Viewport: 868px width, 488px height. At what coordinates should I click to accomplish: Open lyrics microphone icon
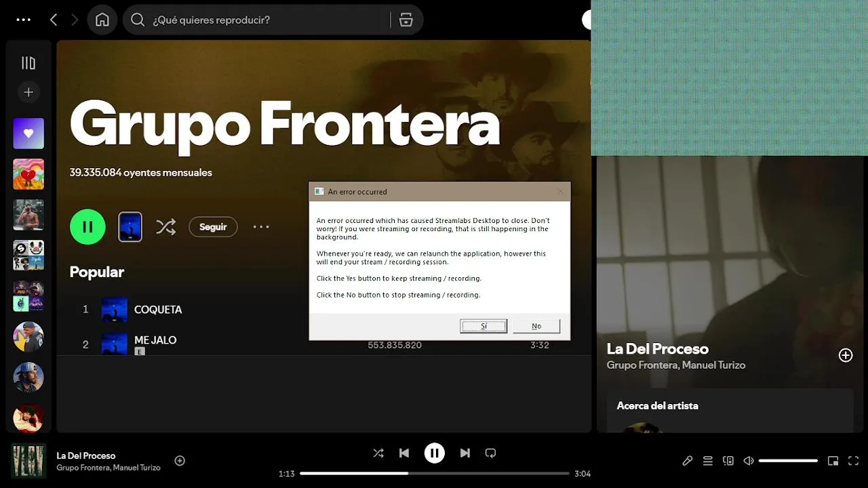click(688, 461)
